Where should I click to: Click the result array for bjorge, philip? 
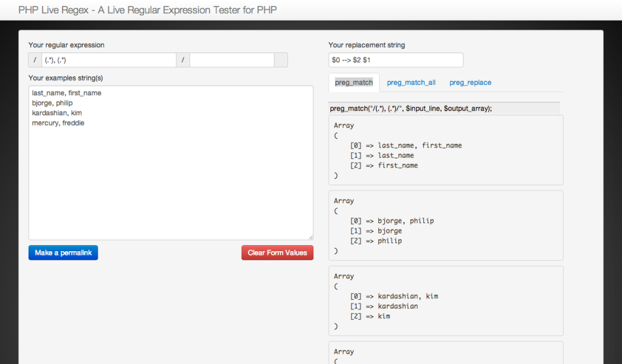tap(445, 225)
